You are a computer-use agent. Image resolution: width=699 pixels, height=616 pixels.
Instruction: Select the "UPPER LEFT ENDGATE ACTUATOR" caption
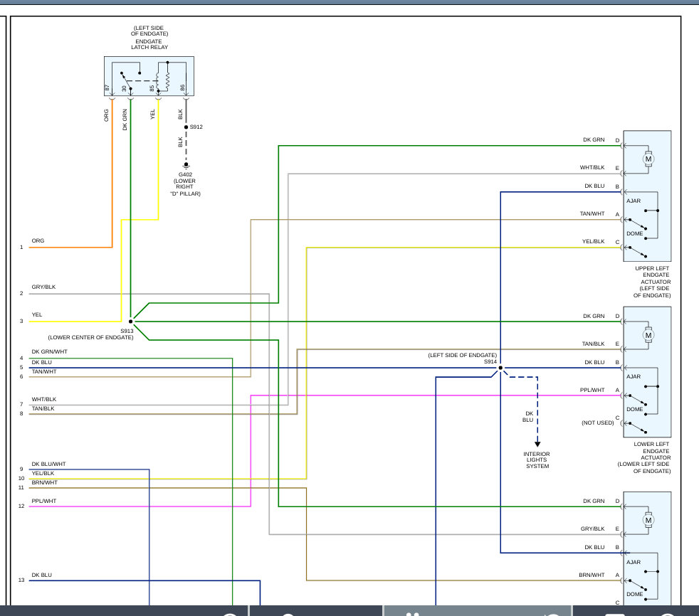coord(652,282)
